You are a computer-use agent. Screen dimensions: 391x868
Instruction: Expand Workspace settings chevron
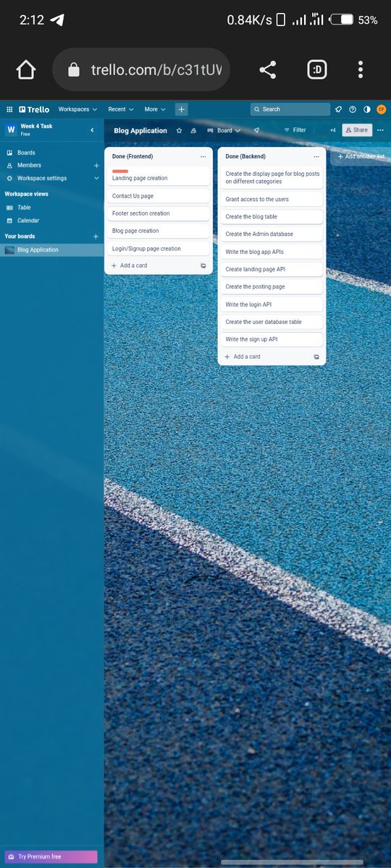pos(96,178)
